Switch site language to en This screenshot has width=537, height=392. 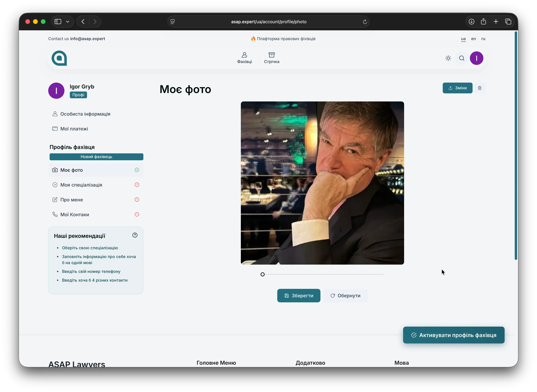[473, 39]
